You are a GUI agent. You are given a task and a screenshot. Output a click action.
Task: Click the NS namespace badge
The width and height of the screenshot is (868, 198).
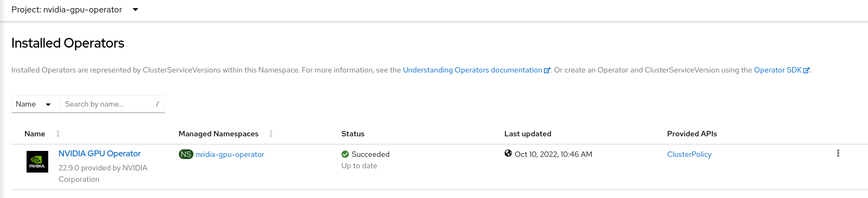186,154
